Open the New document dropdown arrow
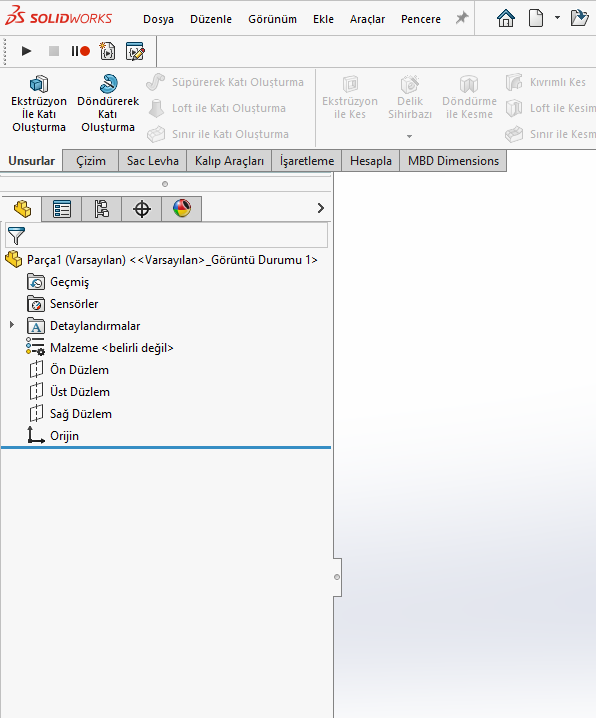This screenshot has height=718, width=596. [x=557, y=18]
